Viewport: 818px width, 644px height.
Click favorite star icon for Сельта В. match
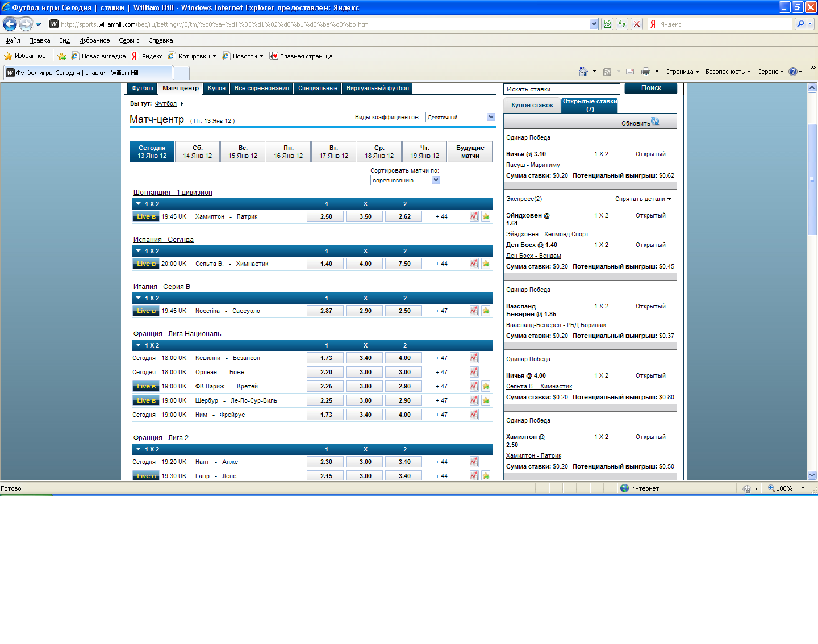point(486,264)
